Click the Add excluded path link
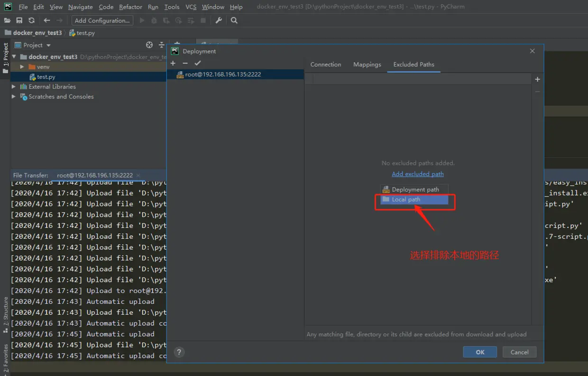Screen dimensions: 588x376 coord(418,174)
